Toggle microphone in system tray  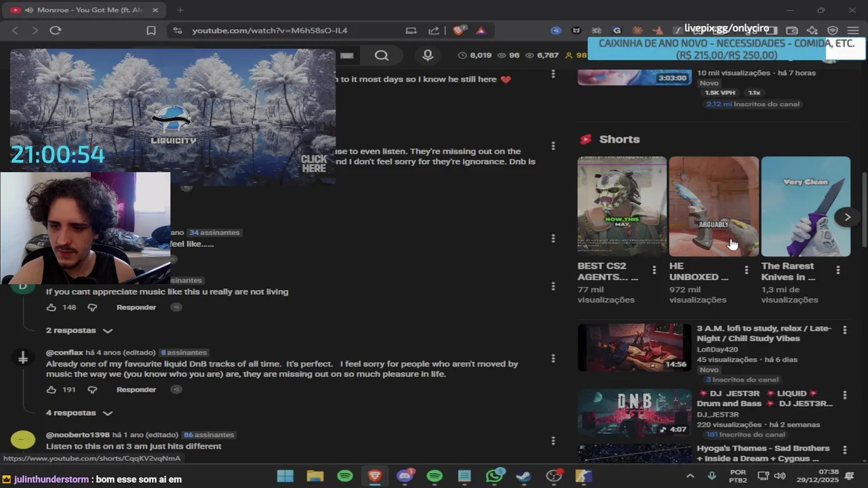coord(712,476)
